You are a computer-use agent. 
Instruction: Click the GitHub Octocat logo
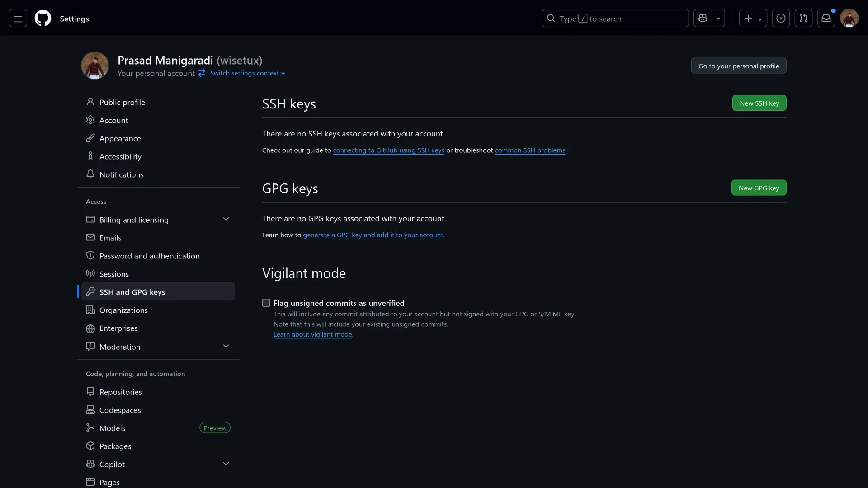(43, 19)
